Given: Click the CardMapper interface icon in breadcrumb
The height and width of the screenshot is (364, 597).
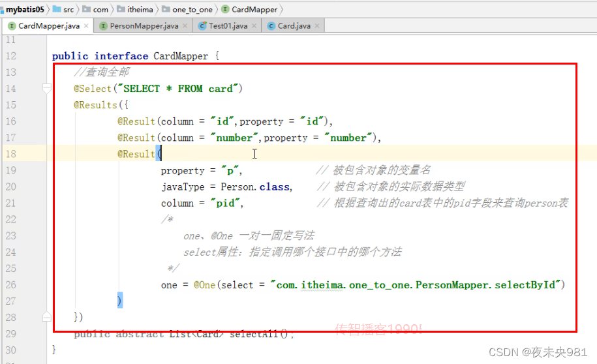Looking at the screenshot, I should pyautogui.click(x=225, y=9).
